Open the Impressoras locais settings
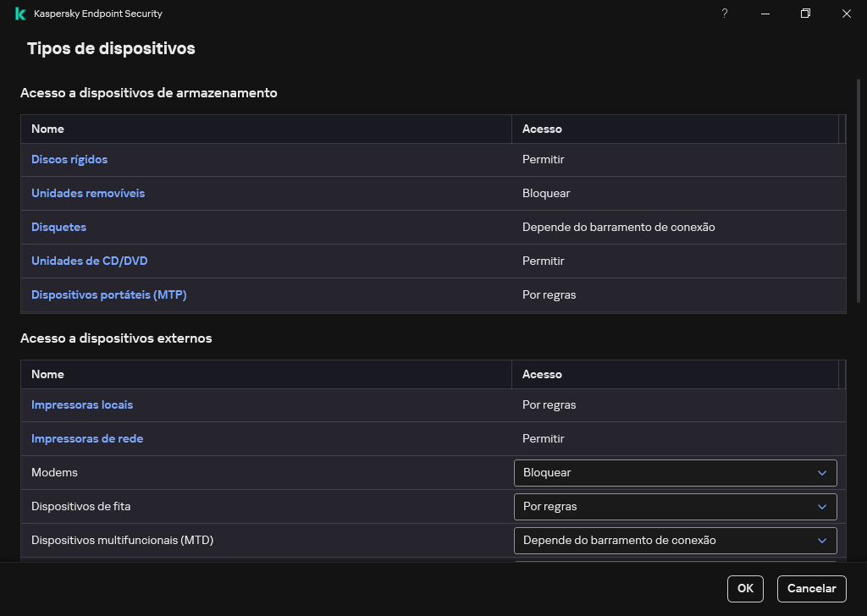Viewport: 867px width, 616px height. [82, 404]
